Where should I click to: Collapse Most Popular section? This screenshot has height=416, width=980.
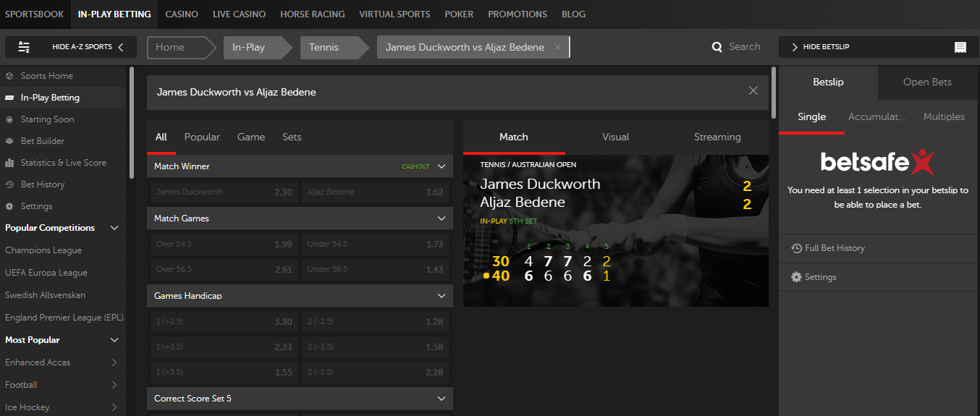tap(114, 340)
